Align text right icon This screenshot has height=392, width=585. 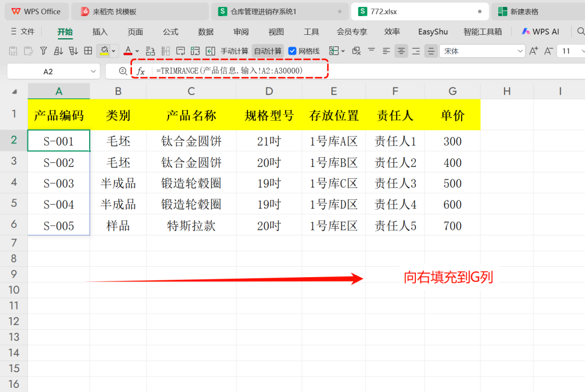coord(416,51)
